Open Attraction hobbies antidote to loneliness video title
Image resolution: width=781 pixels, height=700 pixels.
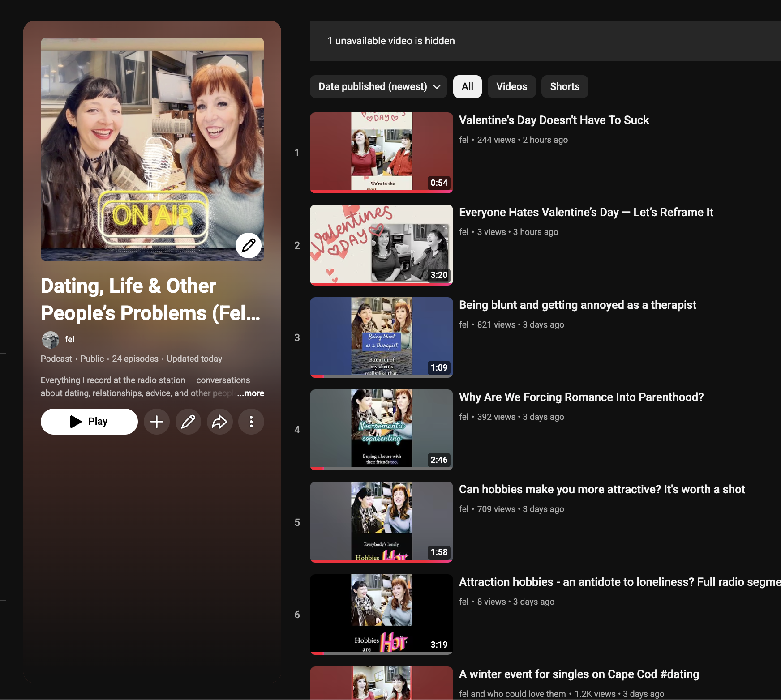pos(620,582)
